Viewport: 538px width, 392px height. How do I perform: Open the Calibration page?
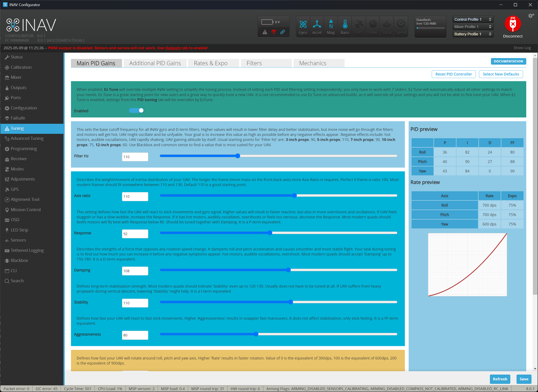32,67
